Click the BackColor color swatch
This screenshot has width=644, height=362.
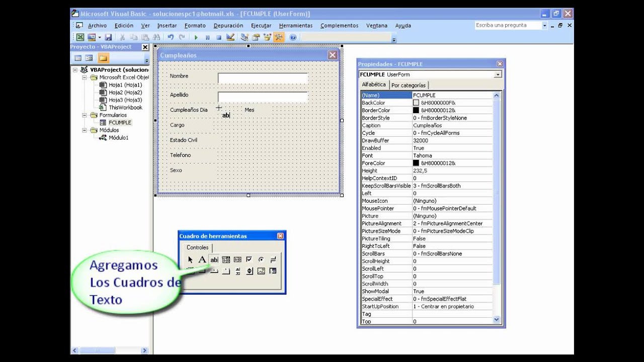(x=416, y=103)
